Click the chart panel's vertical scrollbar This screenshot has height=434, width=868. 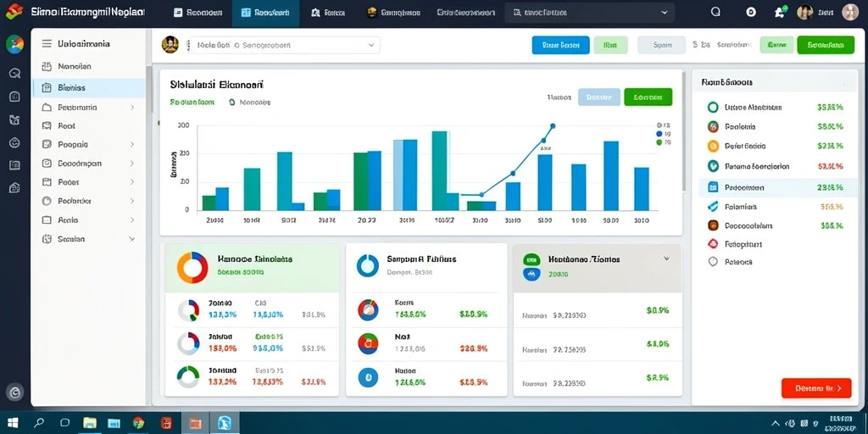coord(684,130)
